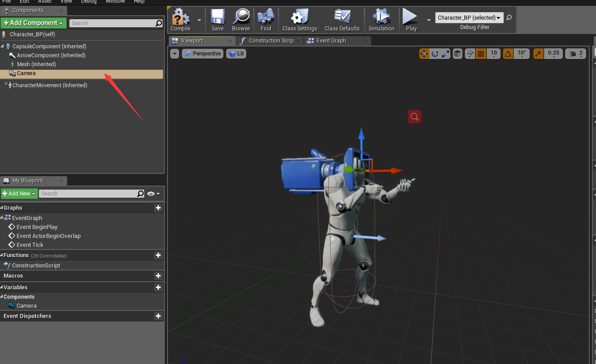The image size is (596, 364).
Task: Open Class Settings for the Blueprint
Action: 299,18
